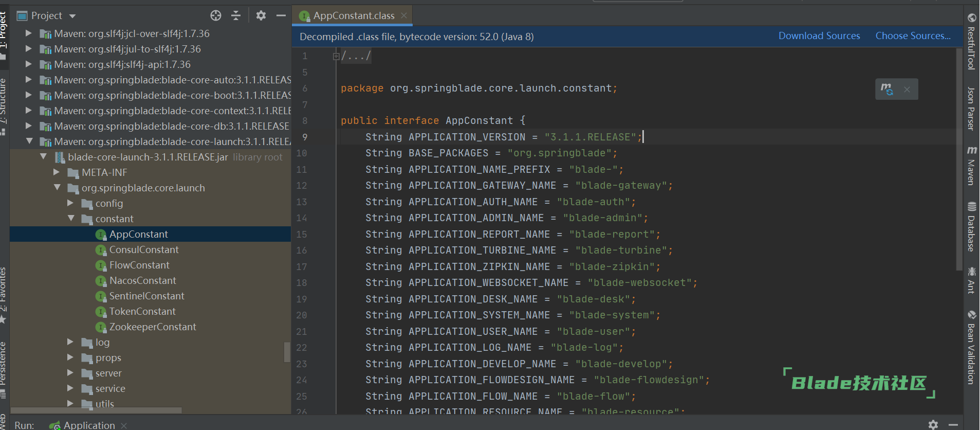Click the ConsulConstant interface icon
This screenshot has height=430, width=980.
[x=101, y=250]
